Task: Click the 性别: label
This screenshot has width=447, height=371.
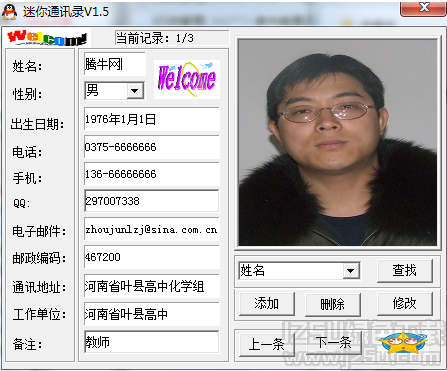Action: pyautogui.click(x=27, y=94)
